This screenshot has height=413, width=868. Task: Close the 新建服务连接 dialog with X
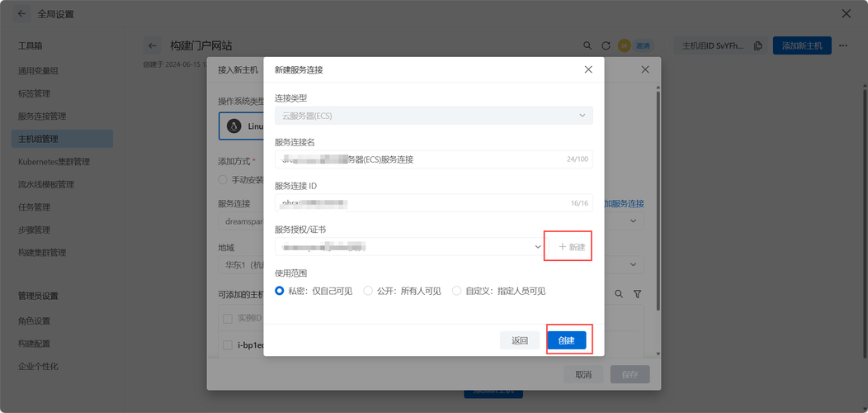click(588, 69)
